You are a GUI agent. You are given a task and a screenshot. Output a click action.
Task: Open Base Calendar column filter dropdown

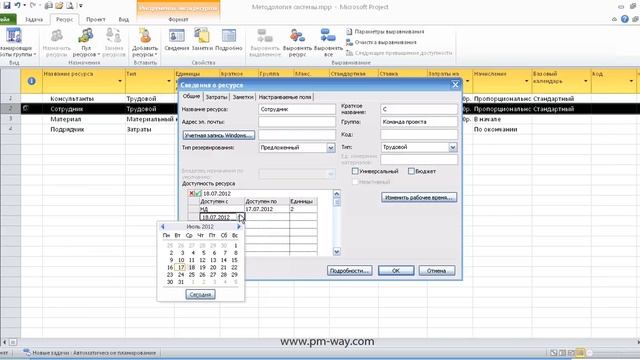pyautogui.click(x=586, y=81)
